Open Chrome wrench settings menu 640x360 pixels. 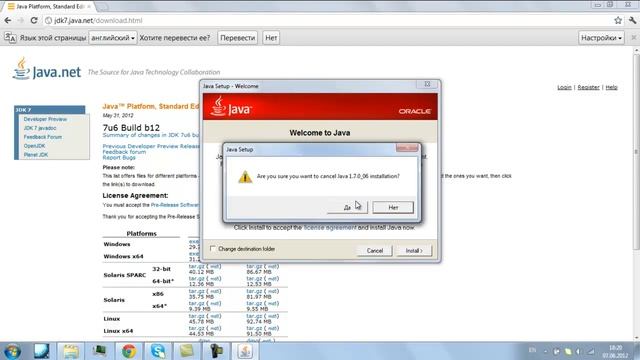[632, 20]
